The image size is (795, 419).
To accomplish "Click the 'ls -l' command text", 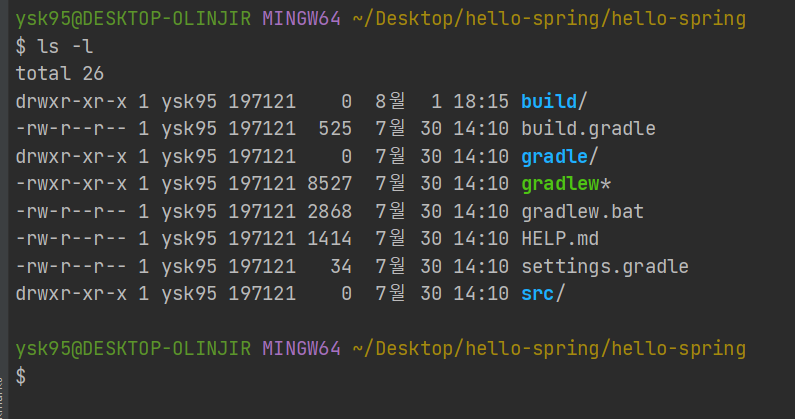I will click(65, 46).
